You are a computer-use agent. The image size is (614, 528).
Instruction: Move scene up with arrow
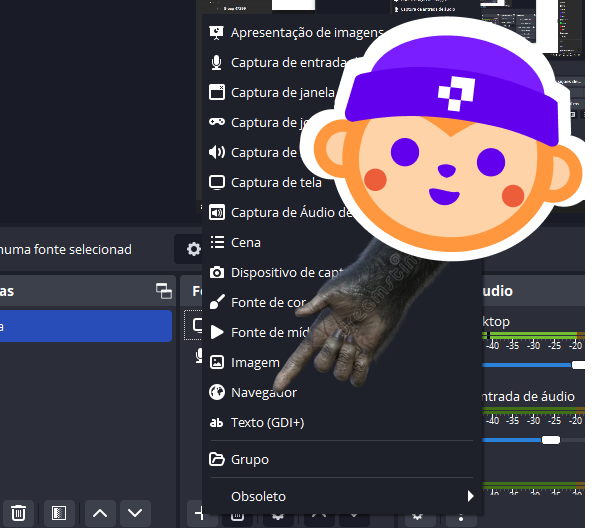coord(100,513)
